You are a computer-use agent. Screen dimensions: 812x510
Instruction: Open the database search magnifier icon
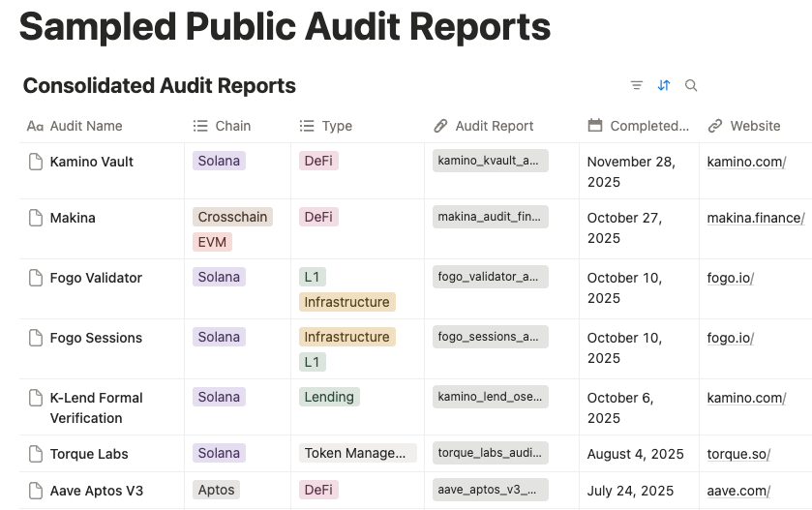[691, 85]
